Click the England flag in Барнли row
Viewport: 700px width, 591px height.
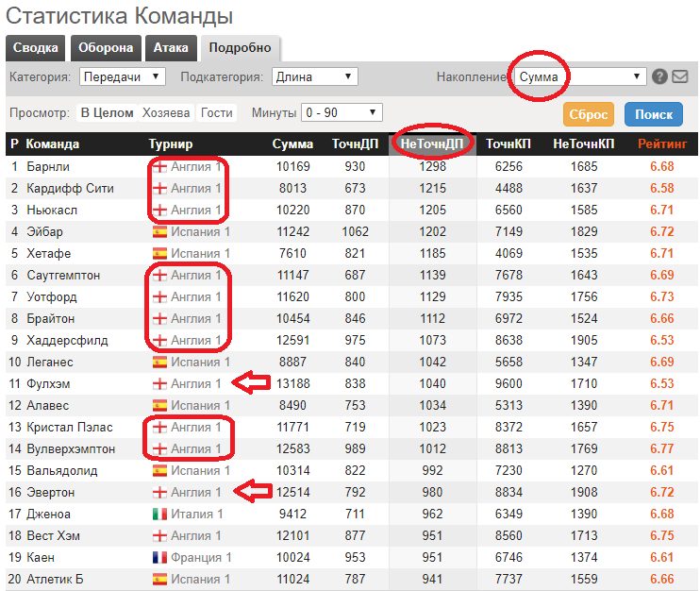[158, 167]
